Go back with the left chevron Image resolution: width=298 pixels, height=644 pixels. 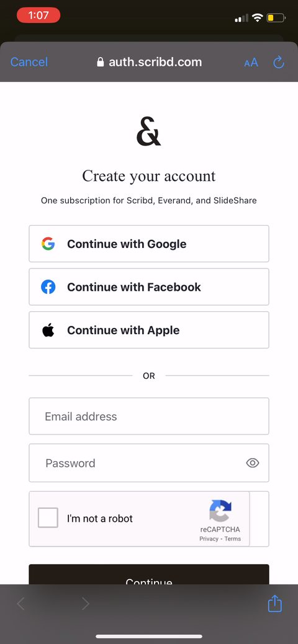(20, 603)
